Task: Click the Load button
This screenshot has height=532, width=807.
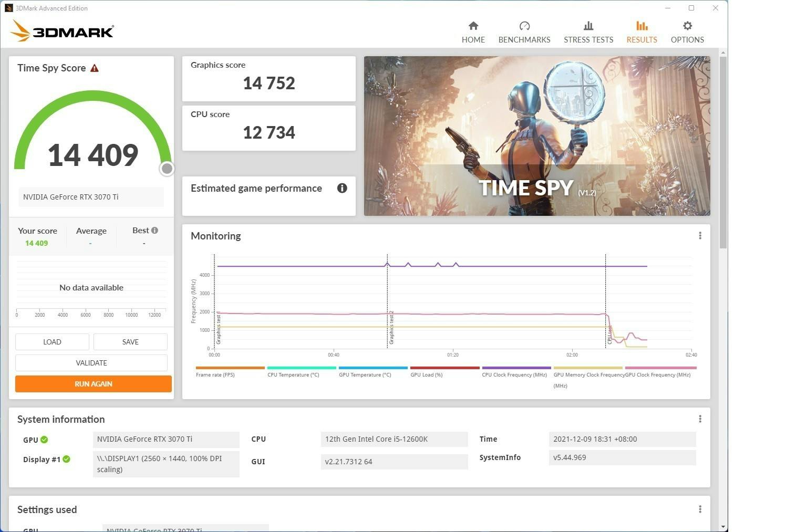Action: point(52,342)
